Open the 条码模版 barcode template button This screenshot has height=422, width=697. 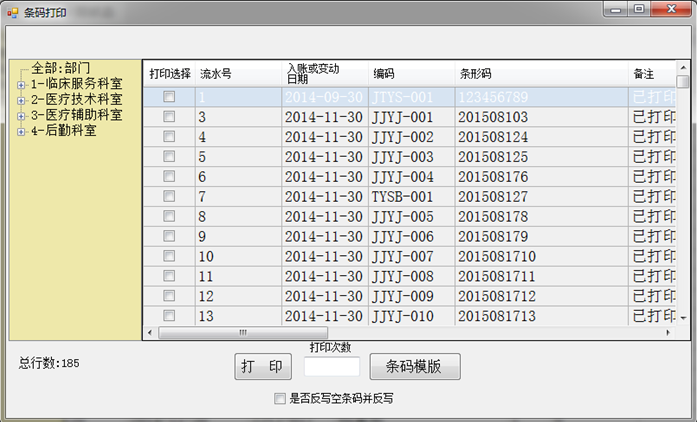[415, 366]
